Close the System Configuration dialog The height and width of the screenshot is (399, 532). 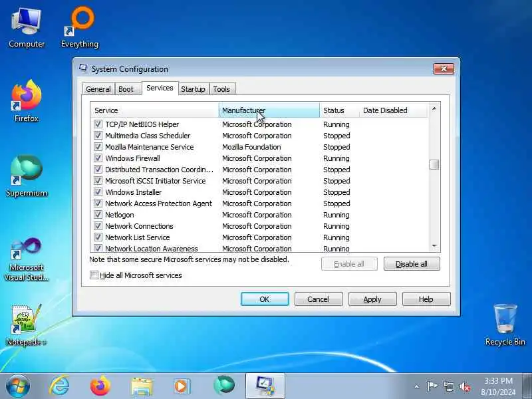[x=444, y=68]
